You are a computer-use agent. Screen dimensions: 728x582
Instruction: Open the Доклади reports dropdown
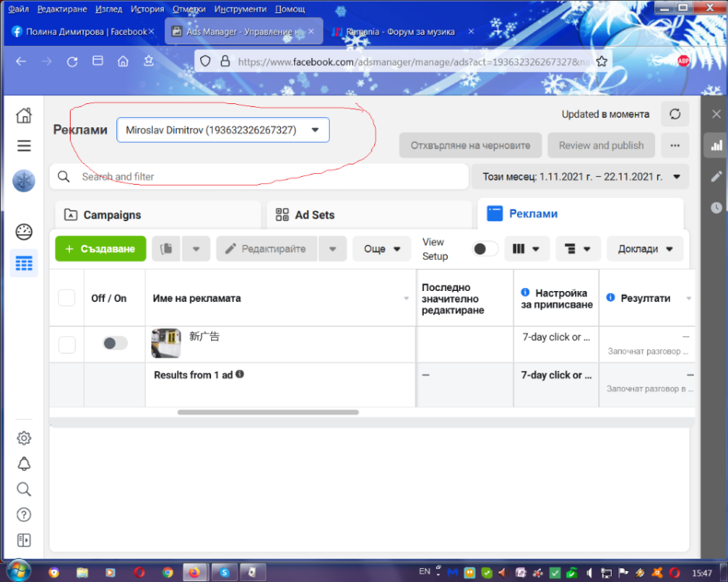(645, 249)
